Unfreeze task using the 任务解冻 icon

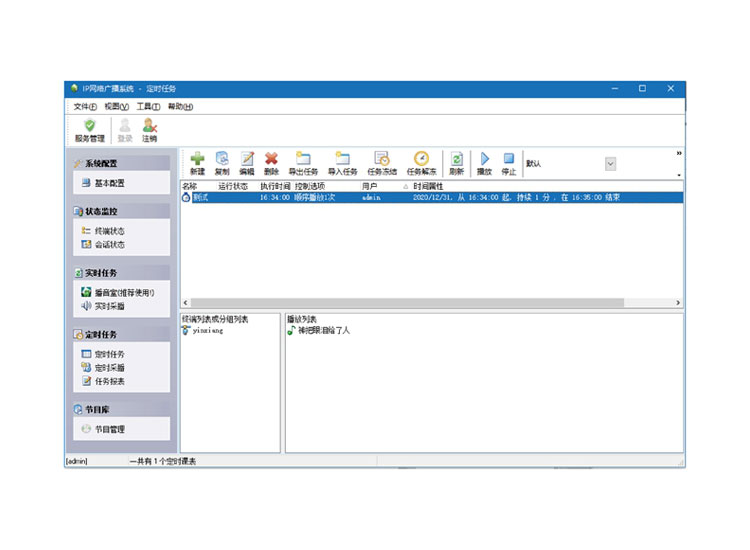coord(421,160)
